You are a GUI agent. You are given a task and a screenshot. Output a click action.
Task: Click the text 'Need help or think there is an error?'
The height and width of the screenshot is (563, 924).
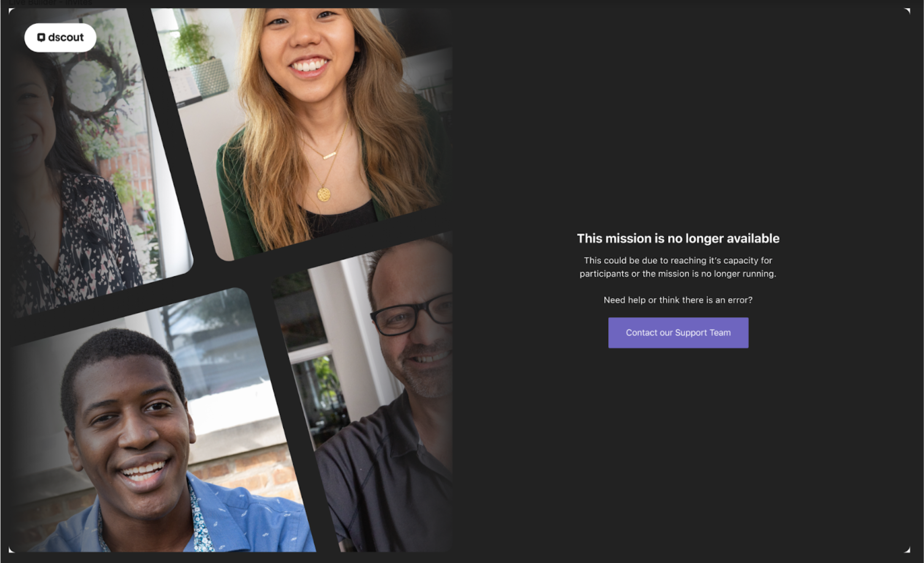[x=678, y=300]
